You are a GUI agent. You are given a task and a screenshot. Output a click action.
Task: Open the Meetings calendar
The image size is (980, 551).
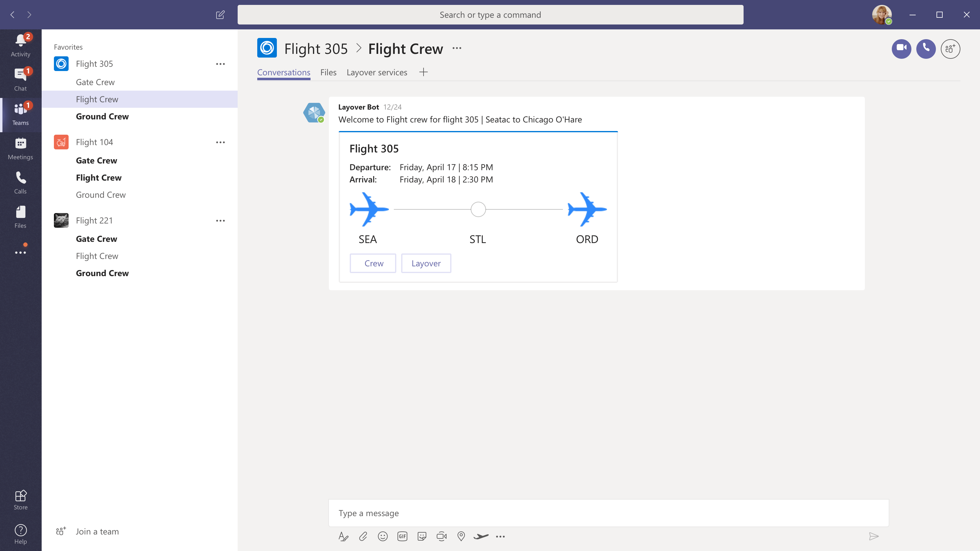coord(21,148)
